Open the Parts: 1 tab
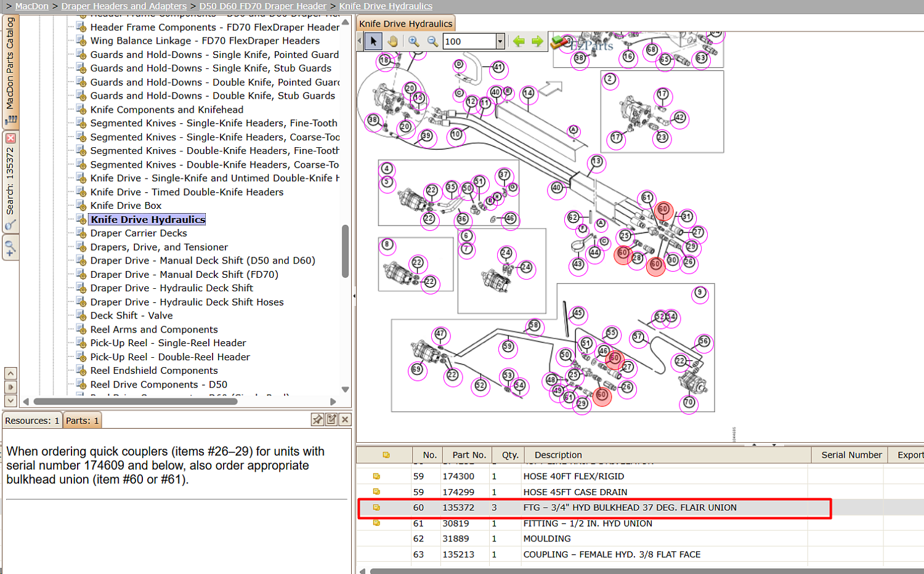This screenshot has height=574, width=924. [x=82, y=421]
